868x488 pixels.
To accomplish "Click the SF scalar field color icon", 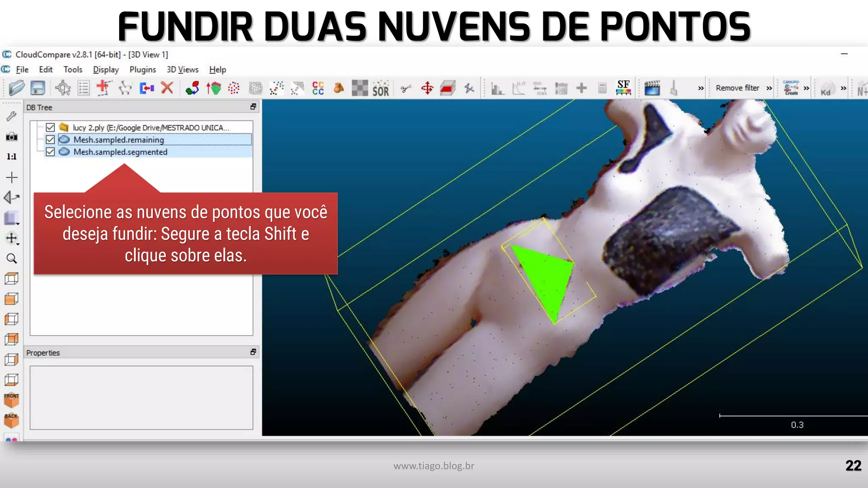I will [x=623, y=88].
